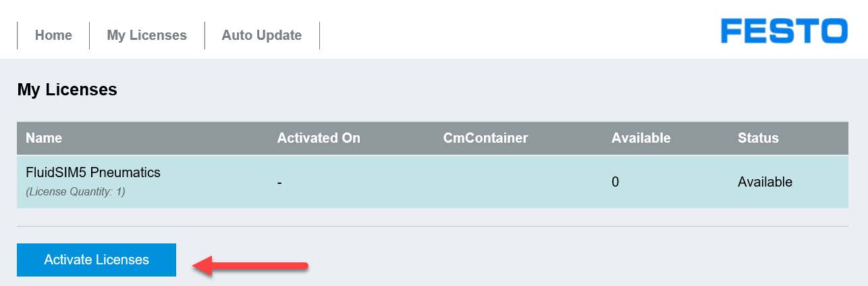Click the Available status value in the row
This screenshot has height=286, width=868.
(x=765, y=182)
